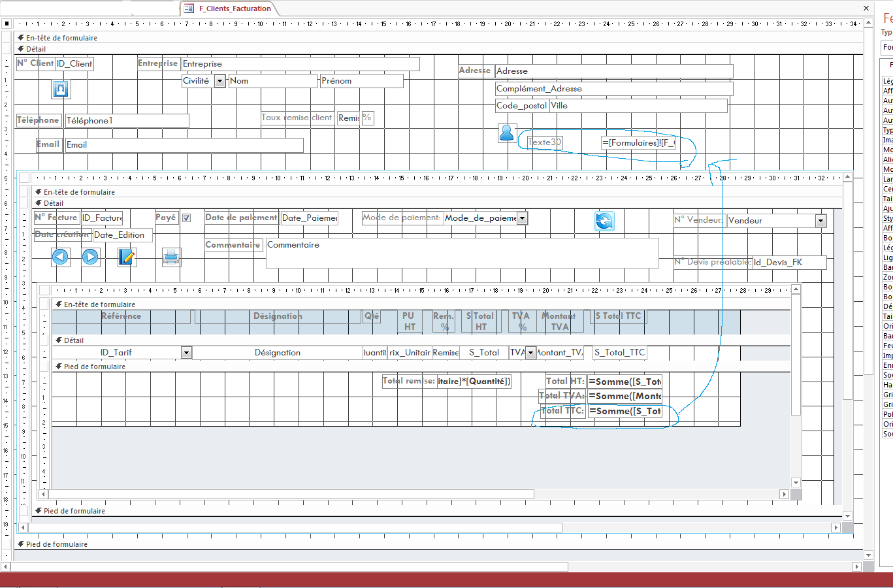Click the edit pencil notebook icon

[x=127, y=257]
